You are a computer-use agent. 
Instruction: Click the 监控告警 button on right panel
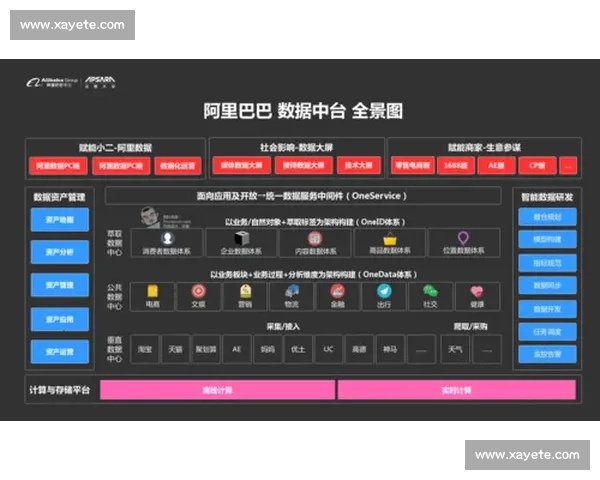[x=547, y=354]
